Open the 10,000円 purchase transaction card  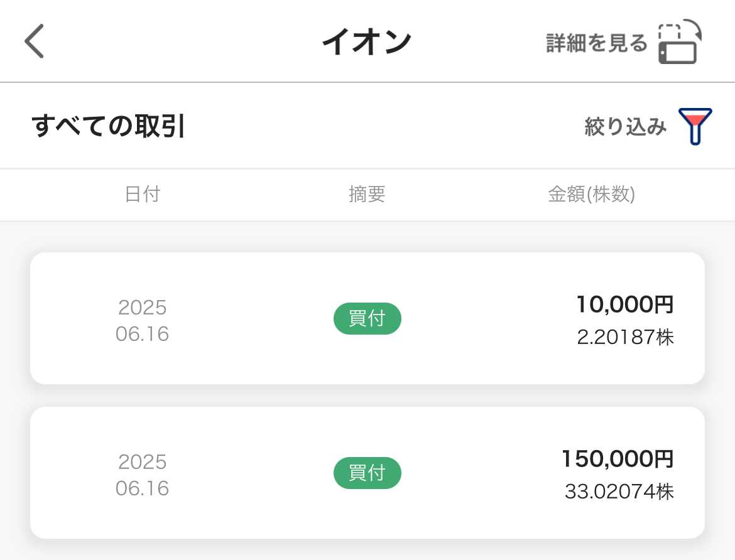[x=367, y=319]
